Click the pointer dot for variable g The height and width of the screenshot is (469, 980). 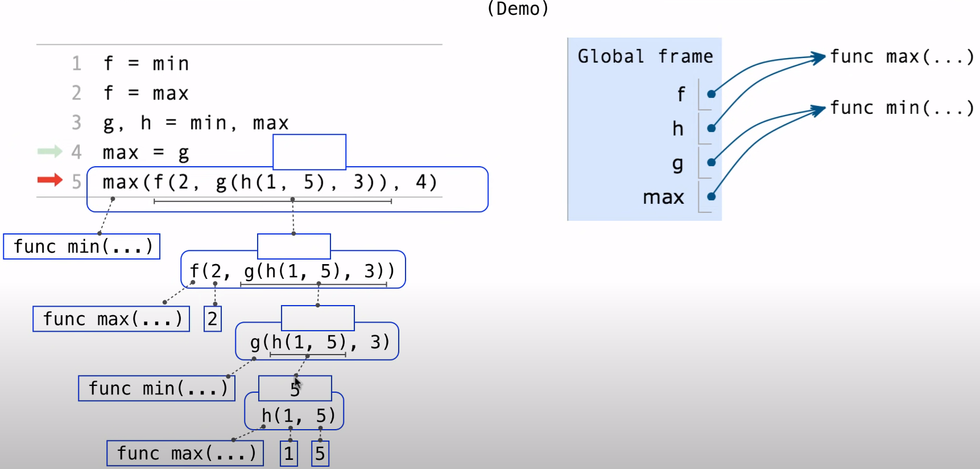(x=711, y=162)
